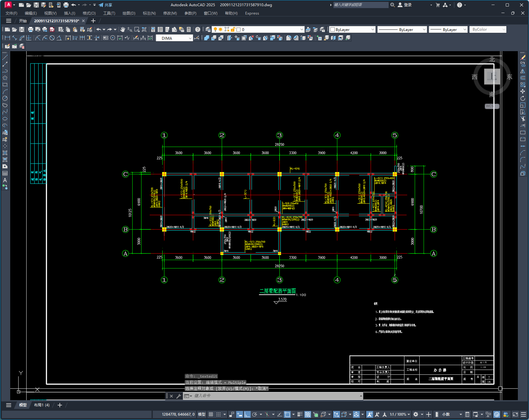Screen dimensions: 529x420
Task: Click the Pan hand tool
Action: point(123,29)
